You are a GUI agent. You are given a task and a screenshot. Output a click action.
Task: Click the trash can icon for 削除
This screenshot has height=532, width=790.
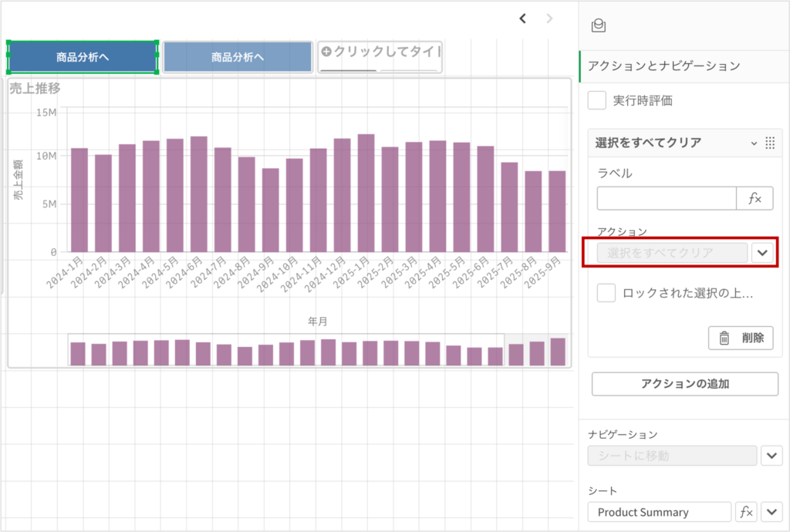coord(724,338)
